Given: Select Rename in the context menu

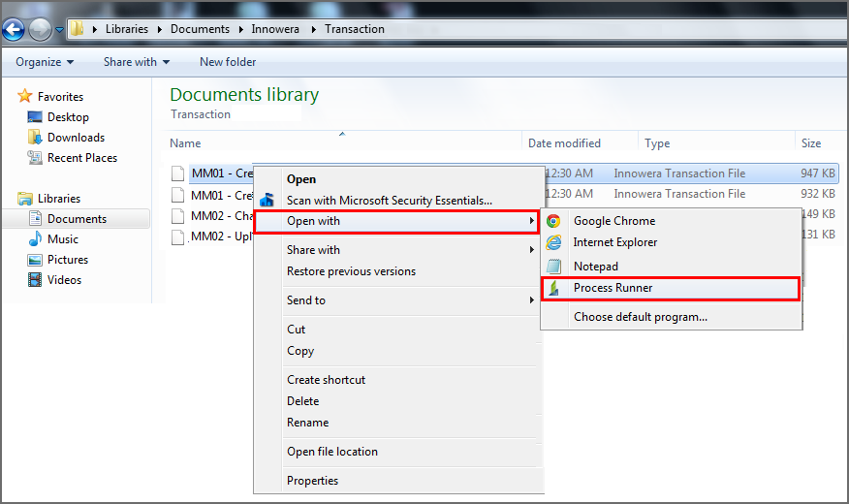Looking at the screenshot, I should [x=307, y=423].
